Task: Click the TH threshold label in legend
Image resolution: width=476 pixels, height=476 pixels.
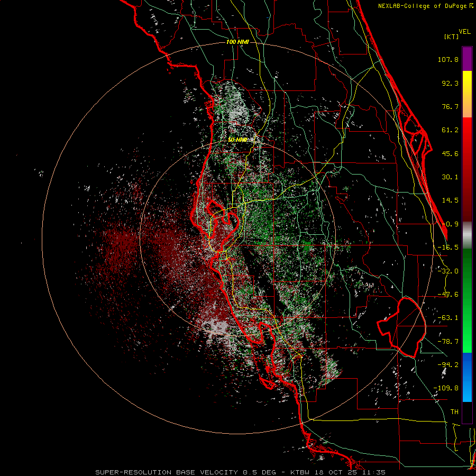Action: 454,412
